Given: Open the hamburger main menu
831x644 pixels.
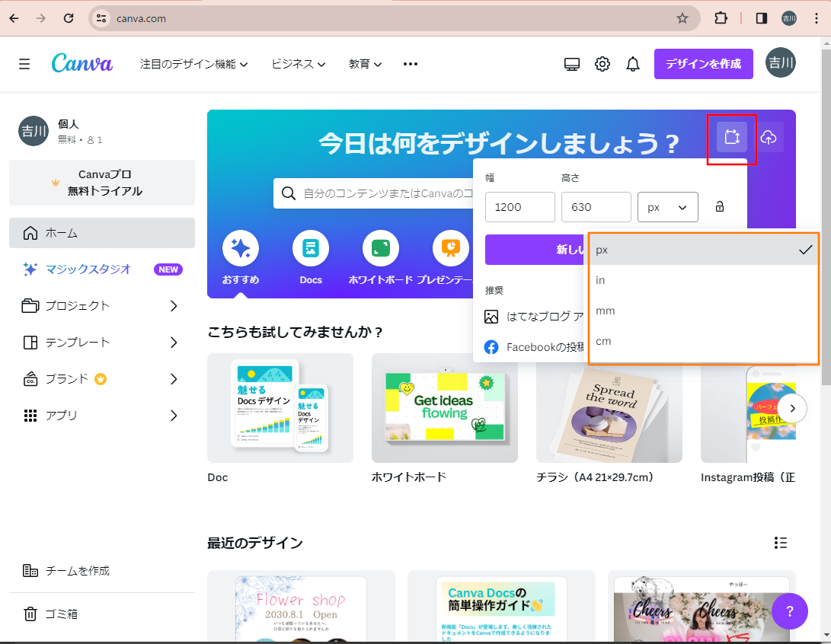Looking at the screenshot, I should click(x=24, y=64).
